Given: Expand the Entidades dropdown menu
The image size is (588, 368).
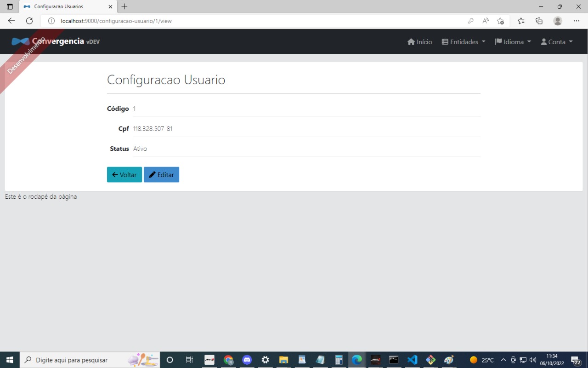Looking at the screenshot, I should (463, 41).
